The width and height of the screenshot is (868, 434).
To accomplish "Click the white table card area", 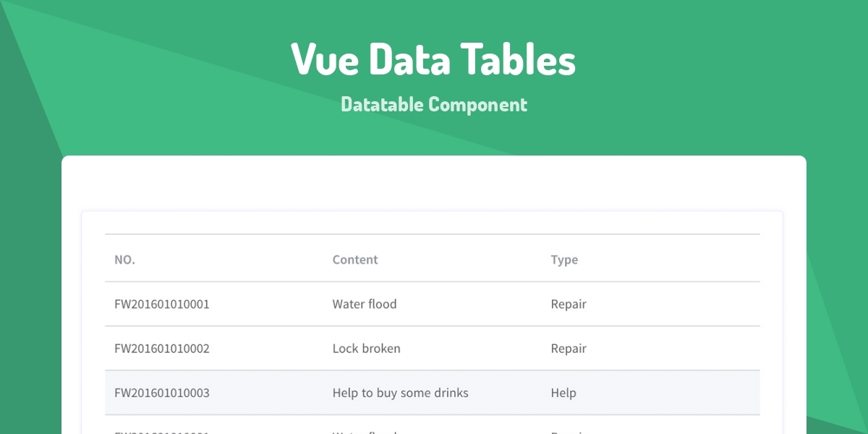I will 434,181.
